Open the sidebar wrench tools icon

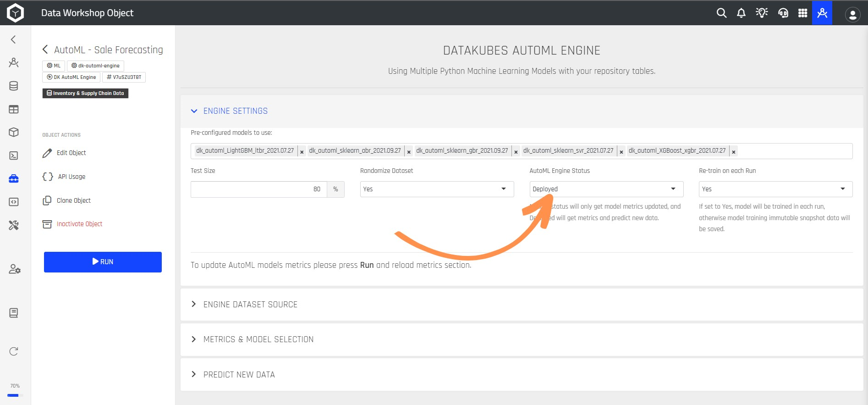(x=14, y=225)
